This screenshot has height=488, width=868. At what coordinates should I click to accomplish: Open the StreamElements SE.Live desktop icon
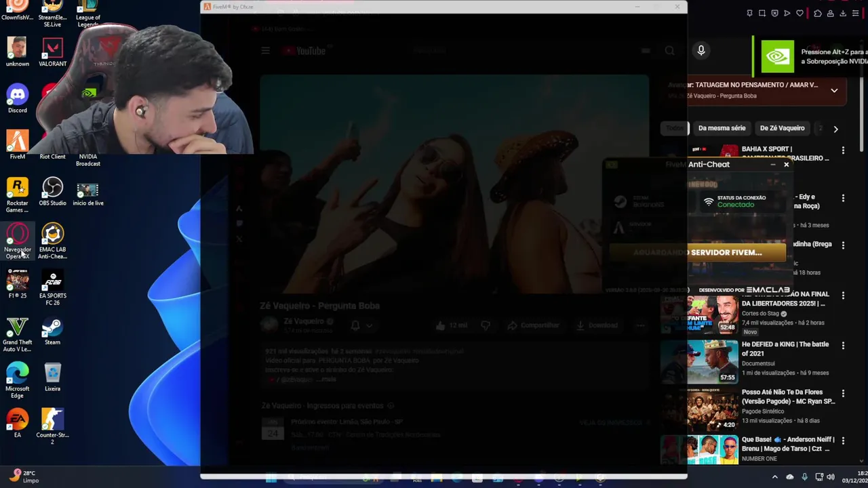[x=52, y=12]
